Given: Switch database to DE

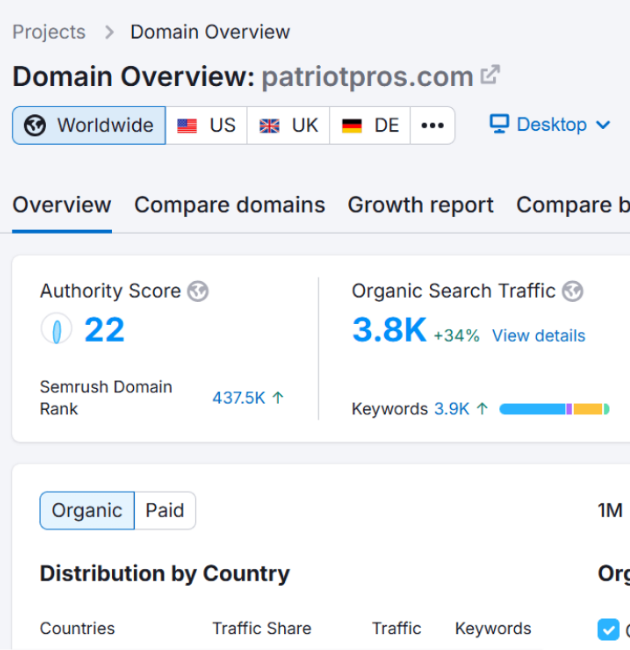Looking at the screenshot, I should pyautogui.click(x=370, y=126).
